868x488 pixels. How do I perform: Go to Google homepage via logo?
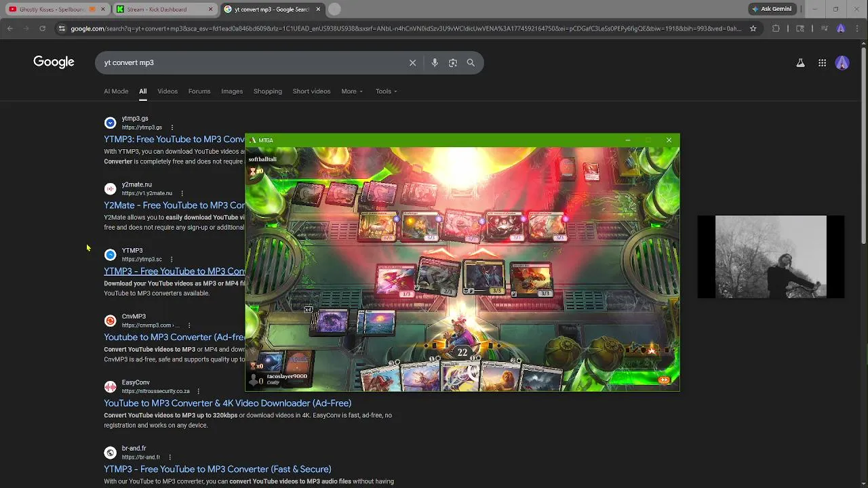pos(54,62)
